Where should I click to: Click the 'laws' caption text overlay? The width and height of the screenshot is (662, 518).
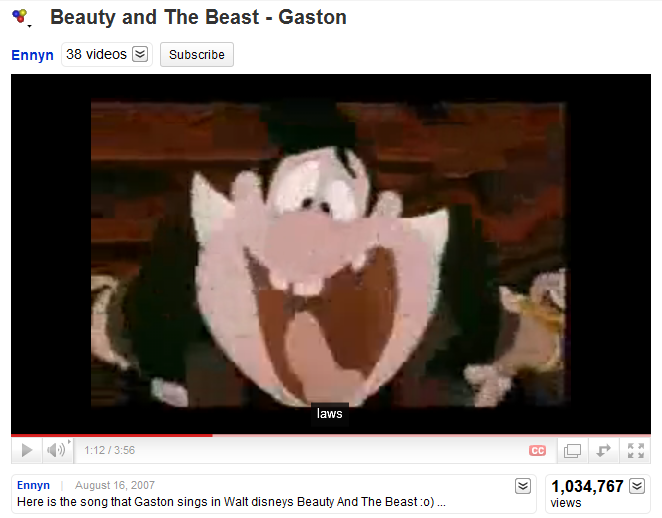330,414
